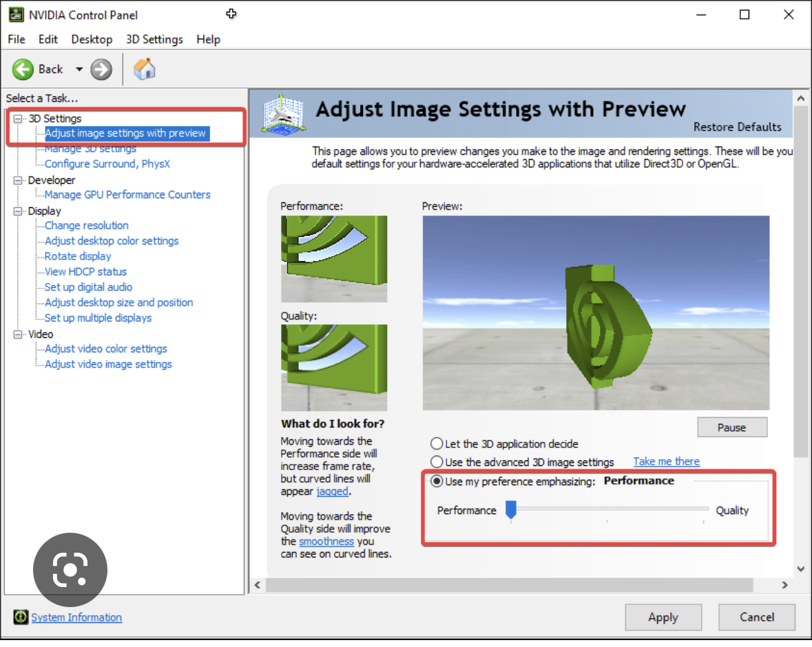This screenshot has height=647, width=812.
Task: Open the 3D Settings menu
Action: coord(154,39)
